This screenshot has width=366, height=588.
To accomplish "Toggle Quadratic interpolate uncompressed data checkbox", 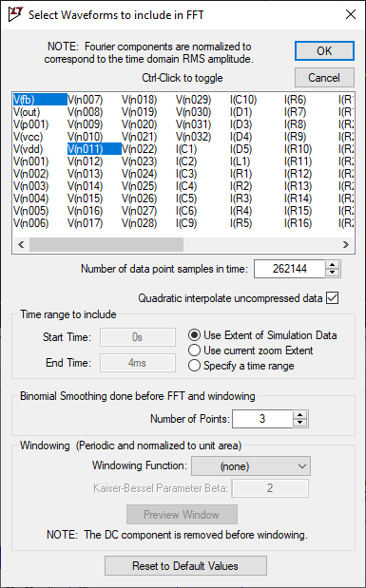I will click(333, 298).
